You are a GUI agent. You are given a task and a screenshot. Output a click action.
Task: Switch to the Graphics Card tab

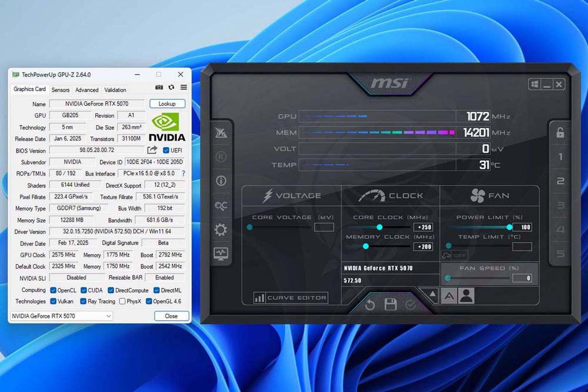(x=29, y=89)
